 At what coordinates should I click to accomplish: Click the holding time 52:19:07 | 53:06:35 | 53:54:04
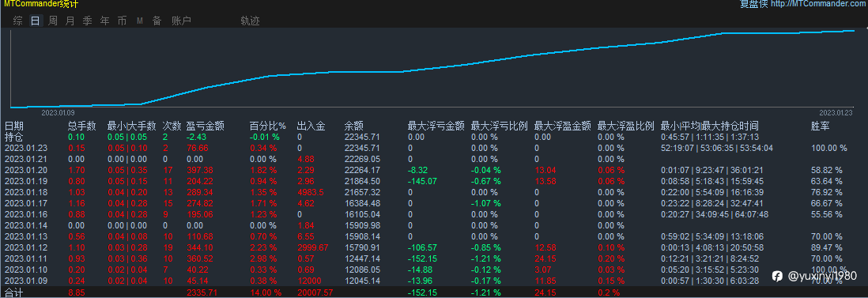tap(718, 148)
